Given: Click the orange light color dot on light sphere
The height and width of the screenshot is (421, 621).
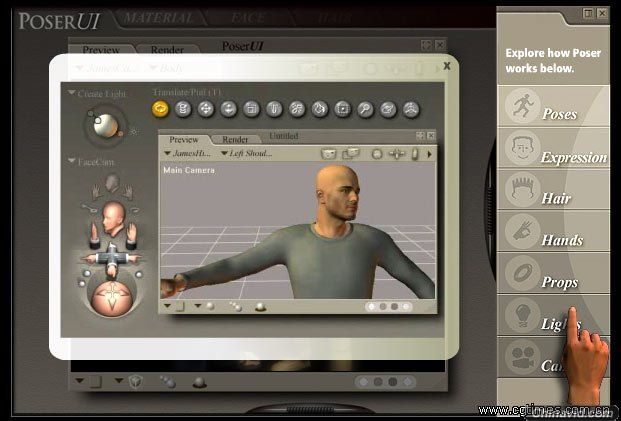Looking at the screenshot, I should 120,134.
